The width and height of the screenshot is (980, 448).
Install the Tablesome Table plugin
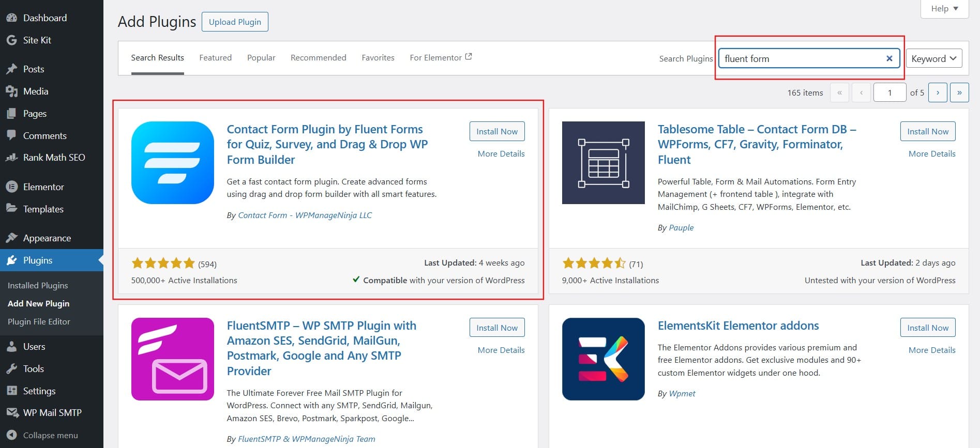coord(928,131)
